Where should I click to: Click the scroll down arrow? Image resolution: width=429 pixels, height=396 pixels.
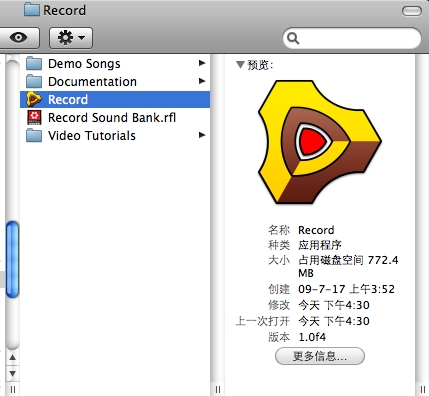tap(12, 373)
